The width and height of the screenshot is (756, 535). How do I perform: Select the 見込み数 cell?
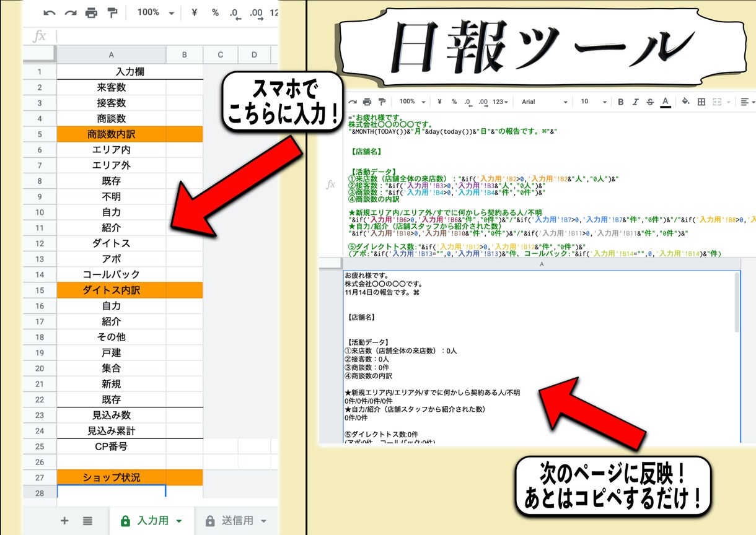click(112, 415)
